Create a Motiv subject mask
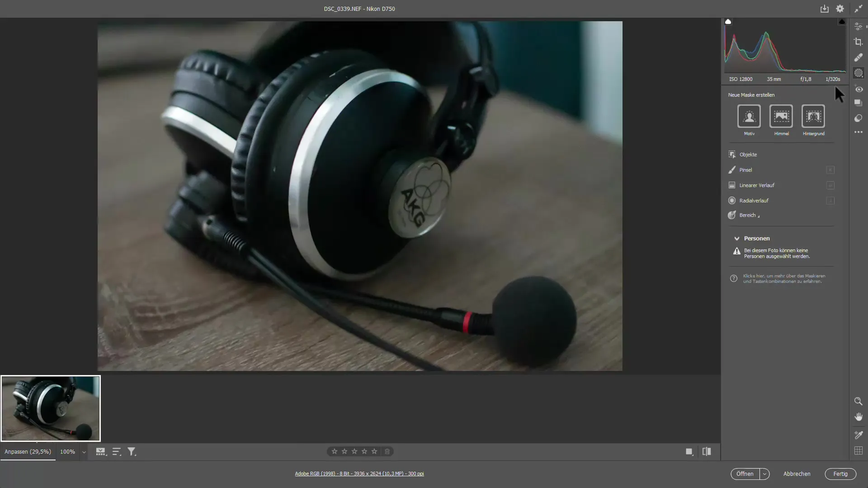 click(x=749, y=116)
